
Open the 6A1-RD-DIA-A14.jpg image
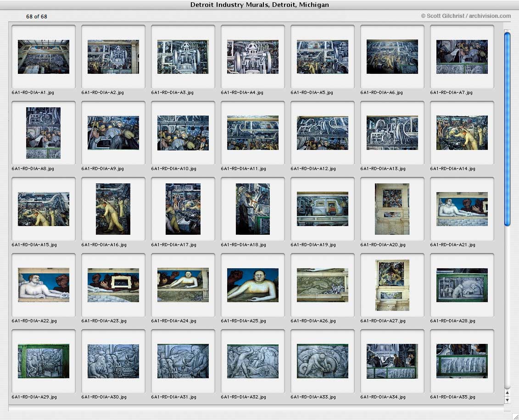(462, 133)
